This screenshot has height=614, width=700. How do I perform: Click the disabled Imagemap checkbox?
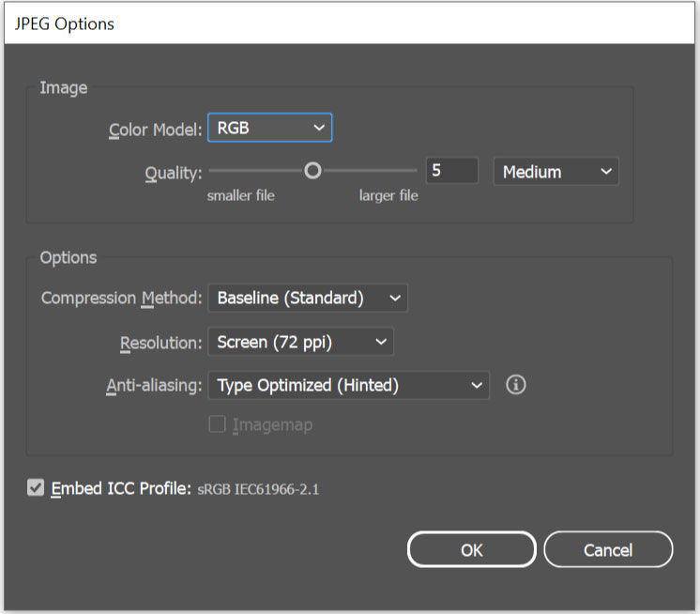pos(217,424)
